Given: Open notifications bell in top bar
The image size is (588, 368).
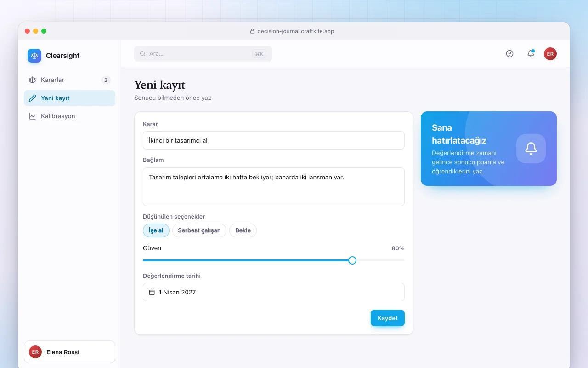Looking at the screenshot, I should 531,53.
